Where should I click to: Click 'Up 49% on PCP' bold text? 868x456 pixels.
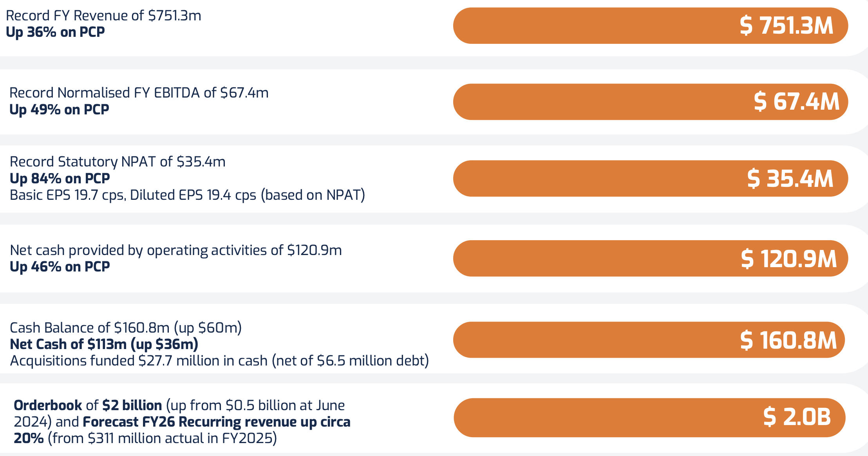coord(59,110)
